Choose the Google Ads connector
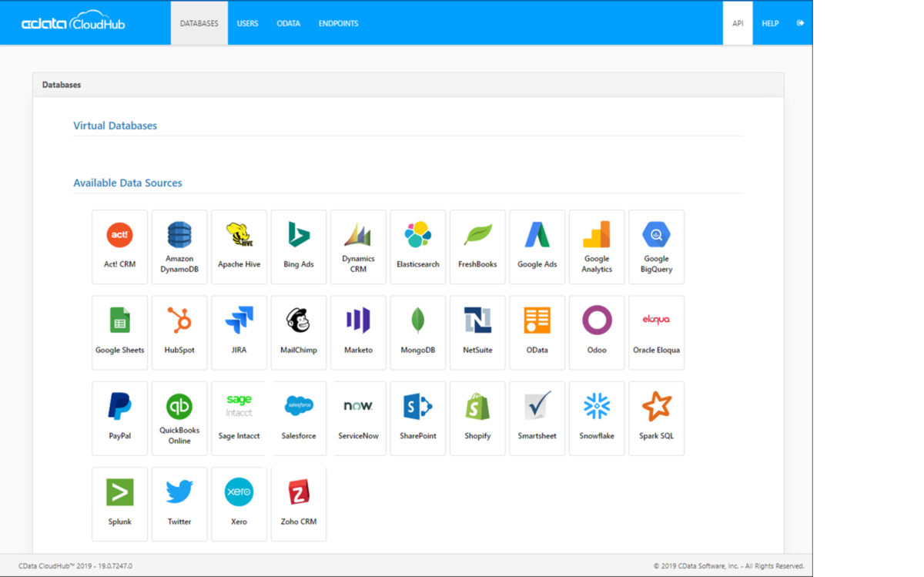 pos(537,247)
